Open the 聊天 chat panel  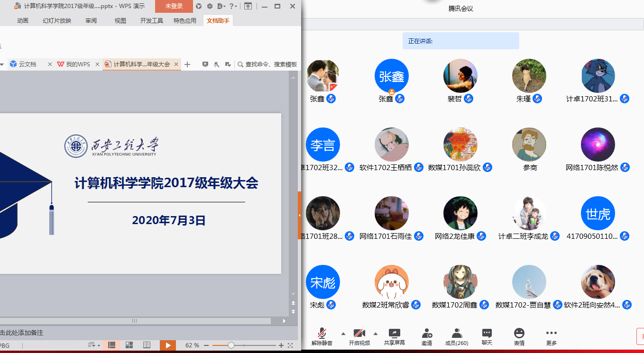pos(487,336)
